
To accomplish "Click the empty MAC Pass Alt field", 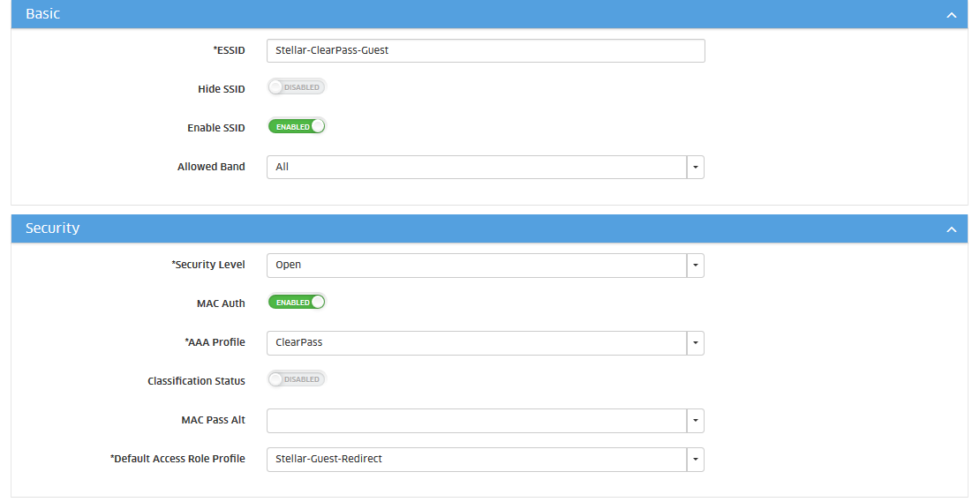I will click(x=476, y=421).
